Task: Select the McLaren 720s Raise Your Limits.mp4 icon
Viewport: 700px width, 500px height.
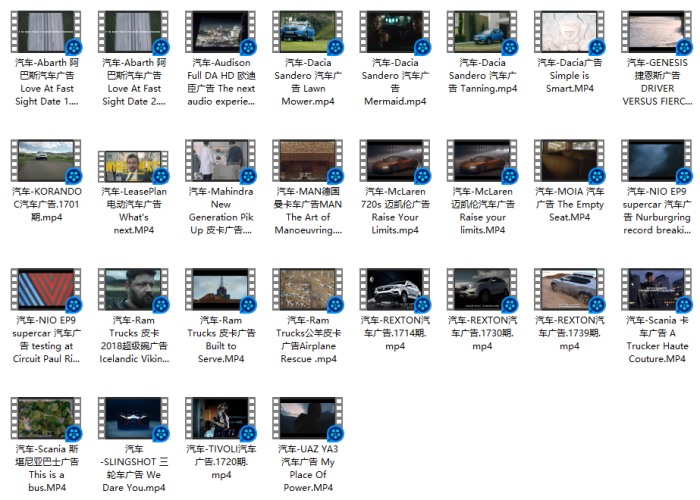Action: tap(395, 161)
